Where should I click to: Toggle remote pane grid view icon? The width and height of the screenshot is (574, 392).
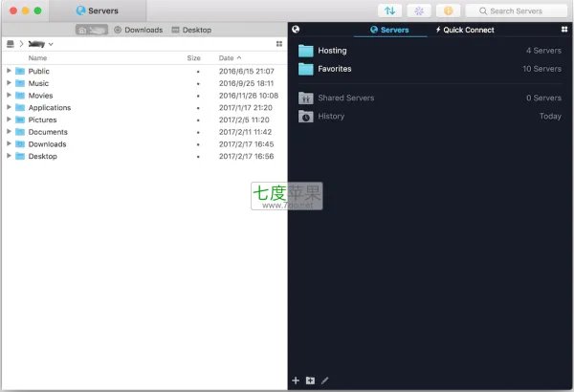coord(564,30)
